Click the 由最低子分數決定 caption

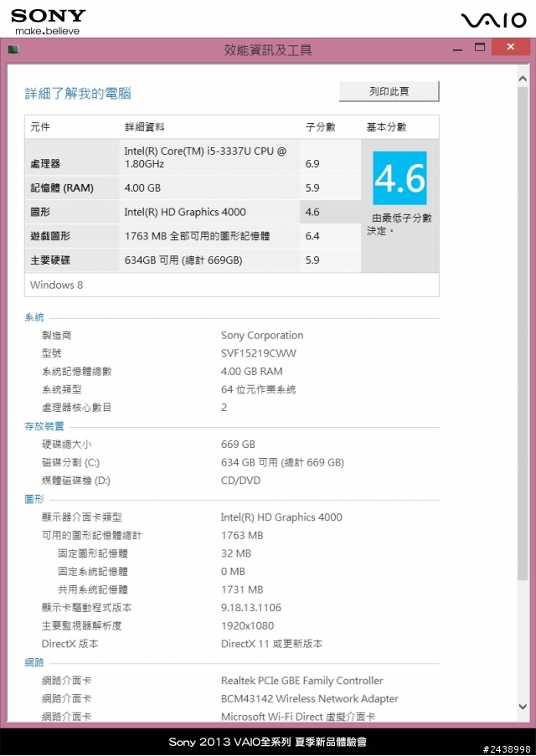pyautogui.click(x=399, y=224)
